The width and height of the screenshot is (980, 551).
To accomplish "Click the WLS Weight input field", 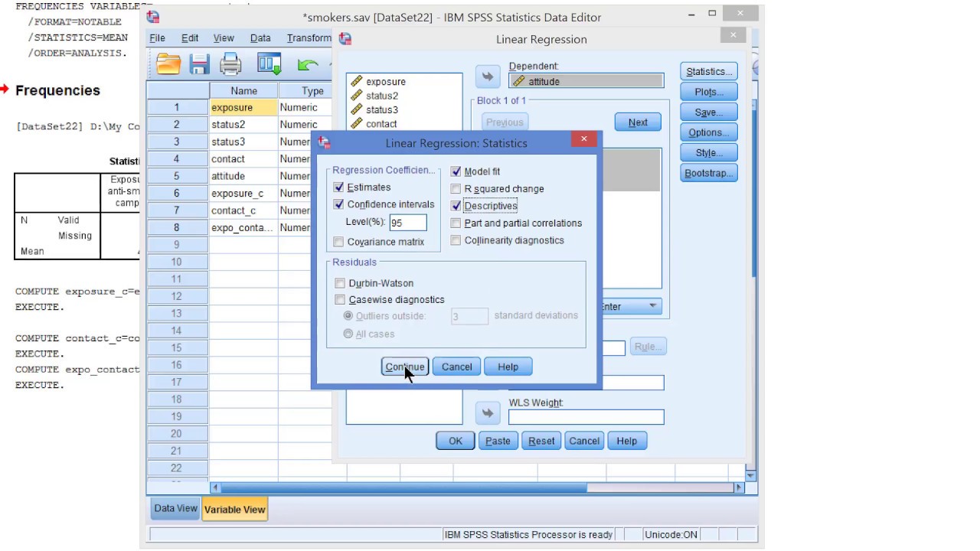I will click(x=586, y=417).
